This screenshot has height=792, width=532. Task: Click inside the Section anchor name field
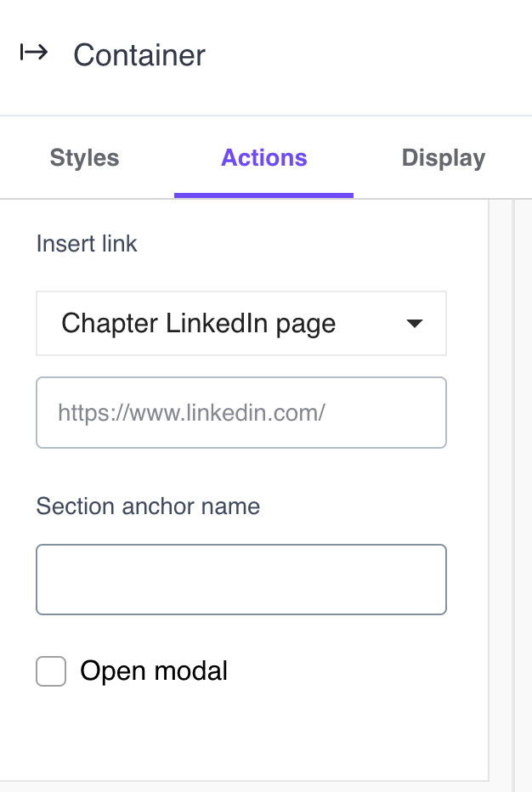coord(241,580)
